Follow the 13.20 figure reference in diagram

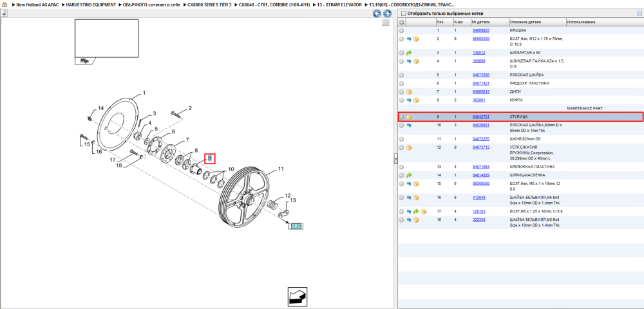click(296, 226)
